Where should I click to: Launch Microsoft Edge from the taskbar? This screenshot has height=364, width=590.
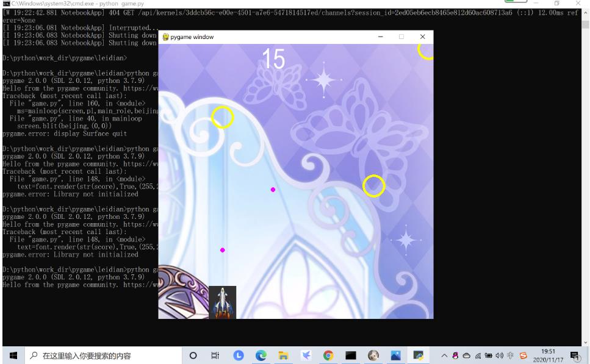pos(260,354)
